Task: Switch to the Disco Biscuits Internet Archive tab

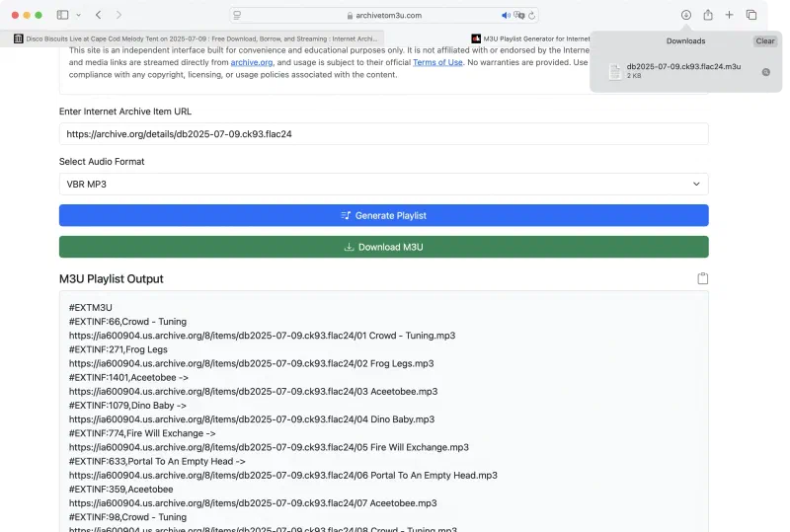Action: tap(197, 38)
